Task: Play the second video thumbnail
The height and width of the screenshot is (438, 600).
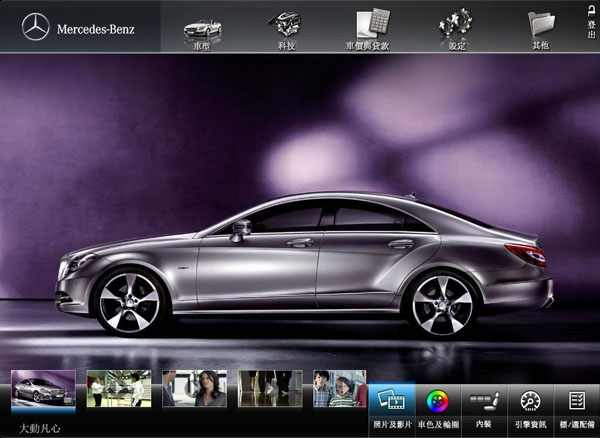Action: [119, 389]
